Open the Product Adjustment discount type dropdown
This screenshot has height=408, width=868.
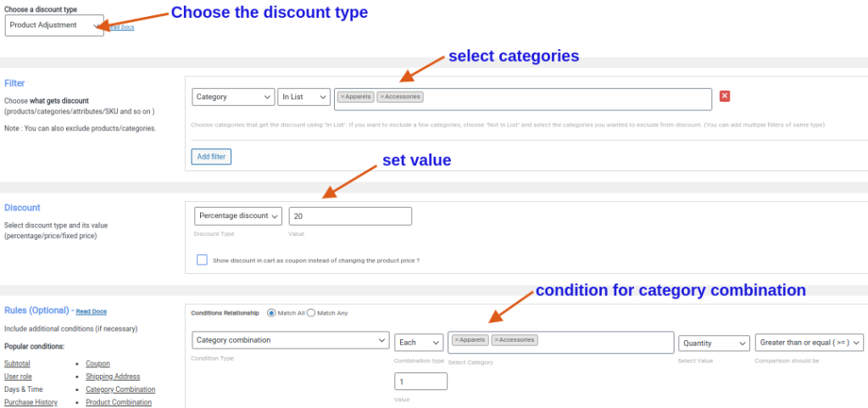click(54, 25)
